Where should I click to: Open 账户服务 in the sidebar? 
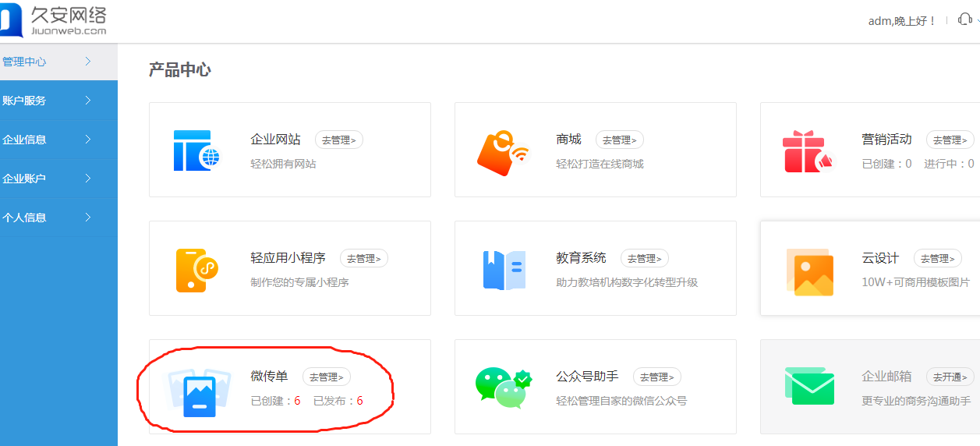(58, 101)
